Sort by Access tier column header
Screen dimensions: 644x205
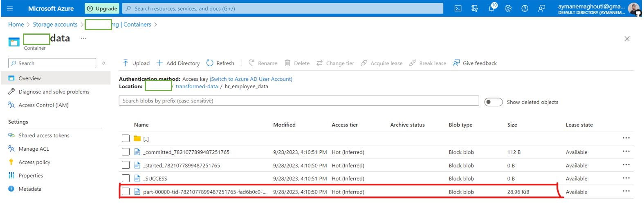click(345, 125)
